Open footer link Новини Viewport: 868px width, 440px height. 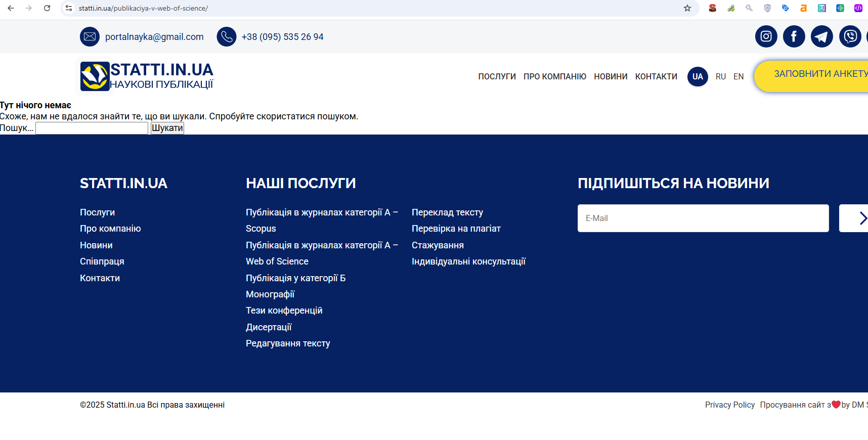pyautogui.click(x=96, y=245)
